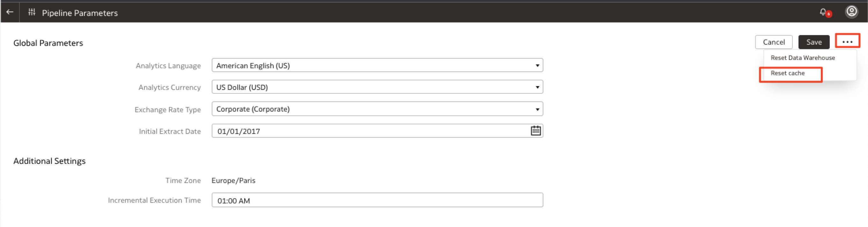Click the back arrow icon
The width and height of the screenshot is (868, 227).
(x=10, y=12)
